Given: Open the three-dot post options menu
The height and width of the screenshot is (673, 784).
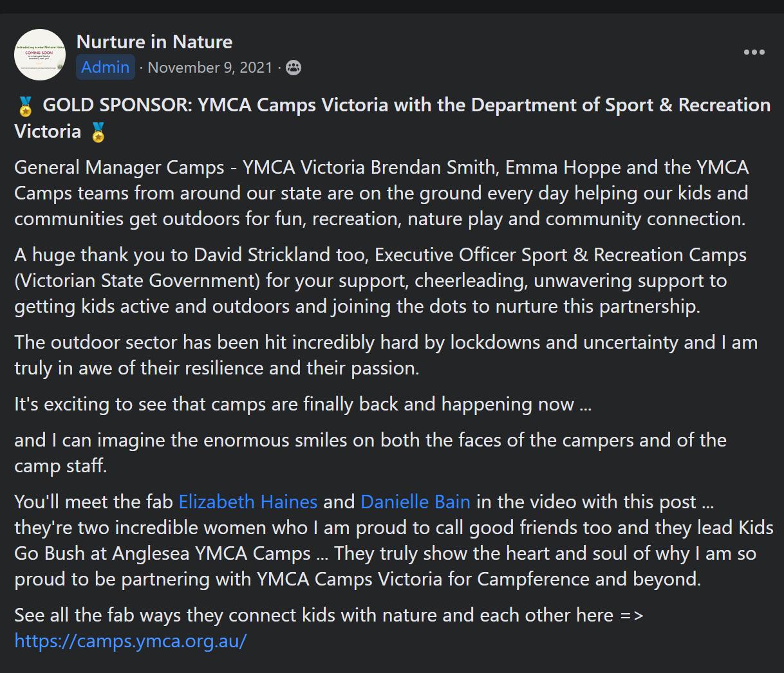Looking at the screenshot, I should click(x=754, y=52).
